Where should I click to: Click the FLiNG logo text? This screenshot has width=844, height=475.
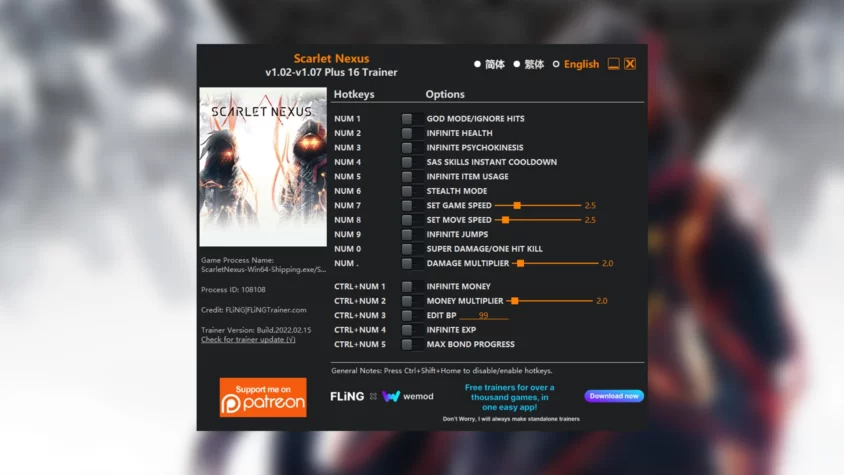tap(347, 396)
